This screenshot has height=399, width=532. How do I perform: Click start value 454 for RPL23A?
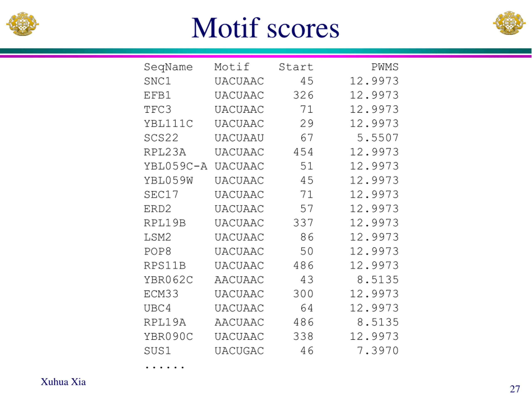303,152
